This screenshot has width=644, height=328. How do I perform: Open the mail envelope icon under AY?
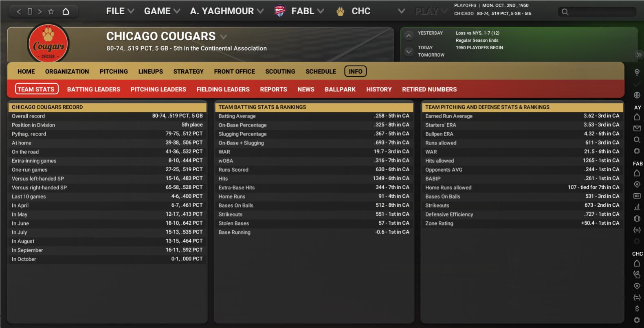pyautogui.click(x=637, y=129)
